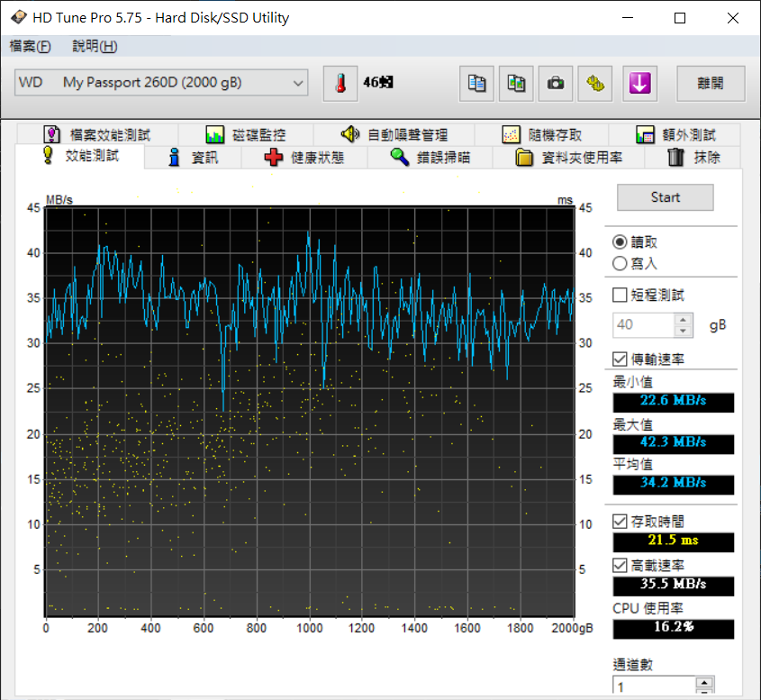761x700 pixels.
Task: Enable the 短程測試 checkbox
Action: [x=620, y=295]
